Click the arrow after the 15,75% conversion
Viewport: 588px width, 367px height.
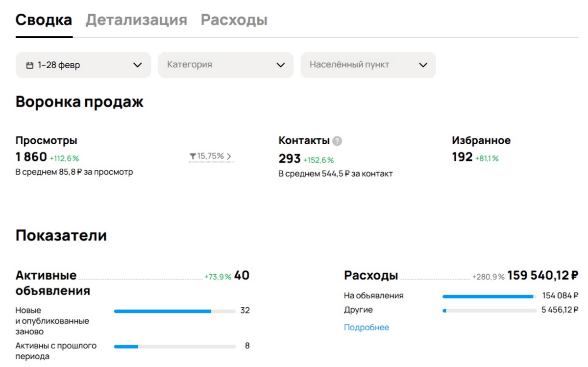[x=229, y=157]
